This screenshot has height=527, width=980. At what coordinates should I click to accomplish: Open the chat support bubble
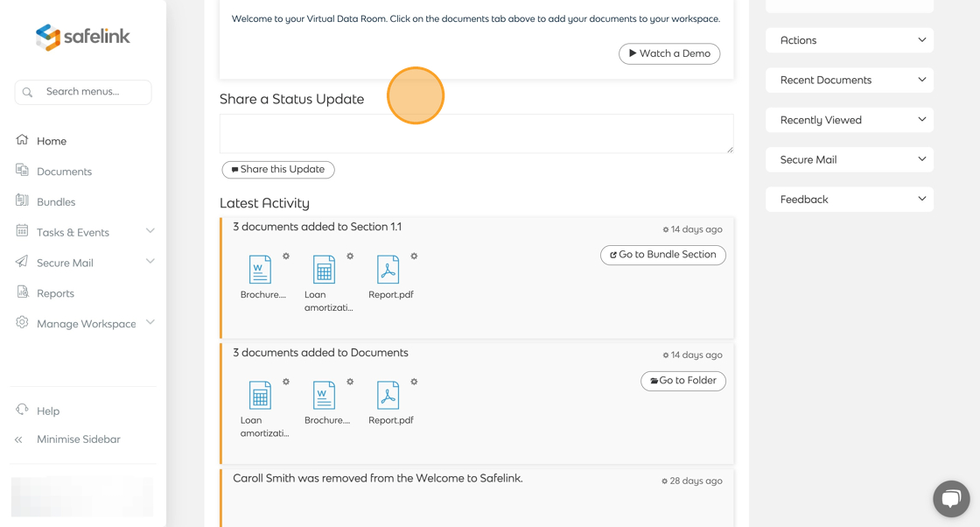[950, 499]
